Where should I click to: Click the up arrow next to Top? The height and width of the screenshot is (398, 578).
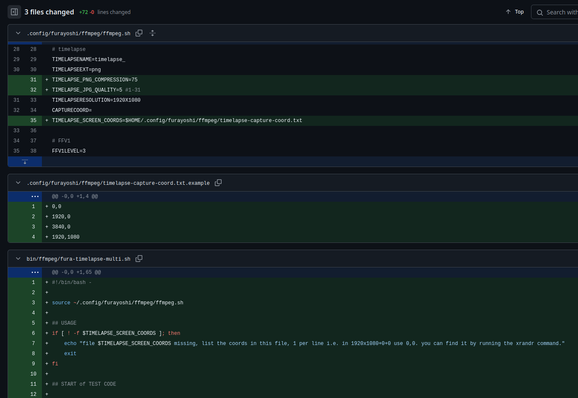(508, 12)
